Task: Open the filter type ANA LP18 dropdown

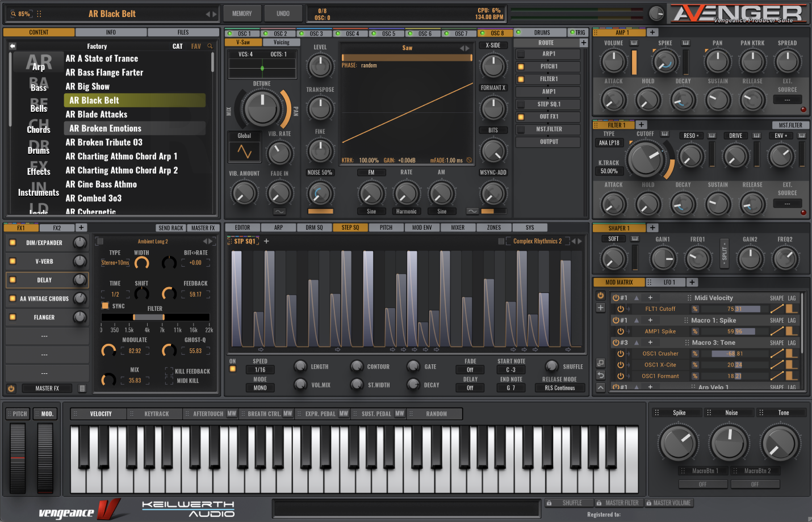Action: pos(609,143)
